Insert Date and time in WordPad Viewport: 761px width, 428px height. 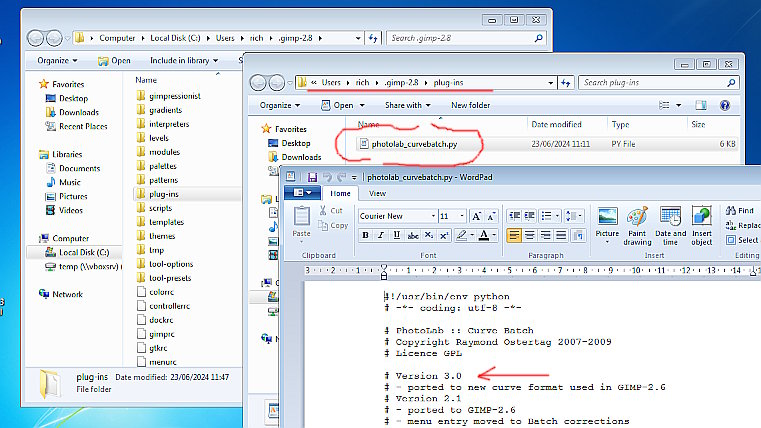670,226
